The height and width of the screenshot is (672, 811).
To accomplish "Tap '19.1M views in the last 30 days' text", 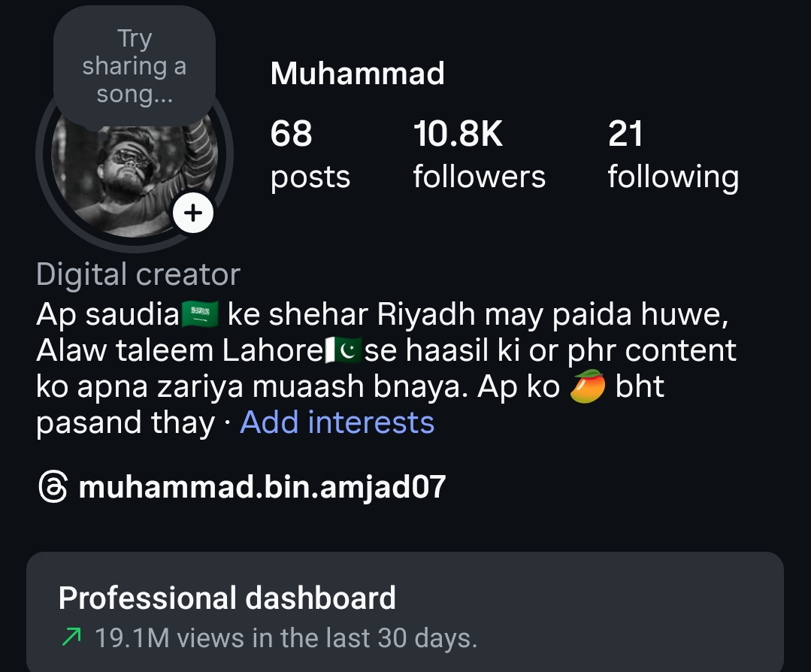I will tap(286, 638).
